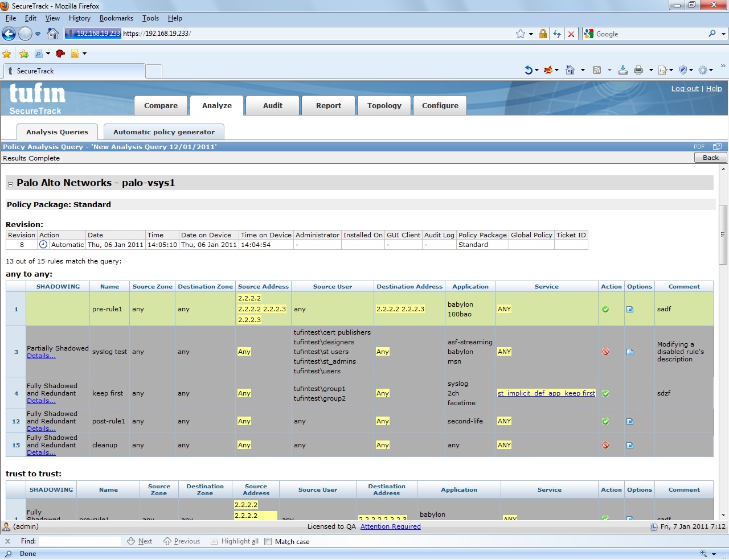Open options icon for pre-rule1 row

[x=630, y=310]
